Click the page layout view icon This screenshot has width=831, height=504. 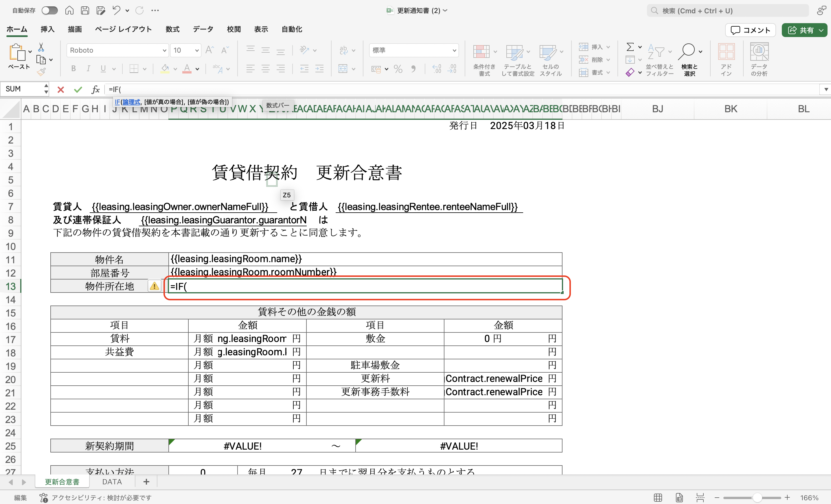point(679,498)
